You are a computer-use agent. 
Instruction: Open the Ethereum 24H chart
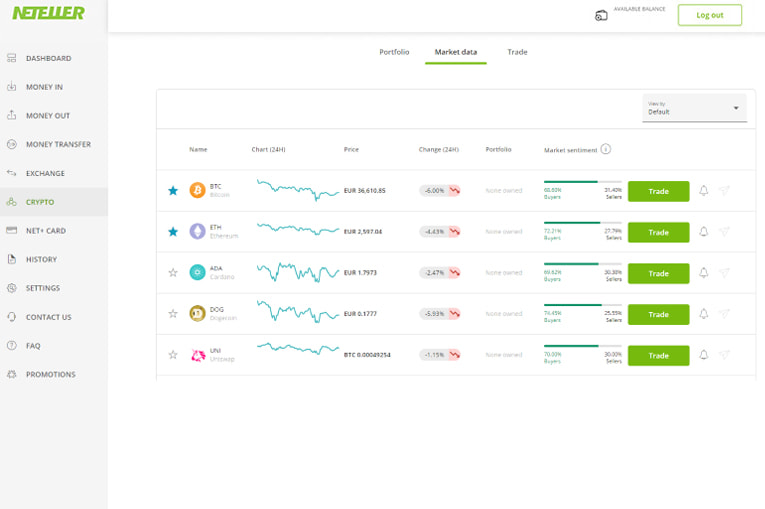point(298,229)
